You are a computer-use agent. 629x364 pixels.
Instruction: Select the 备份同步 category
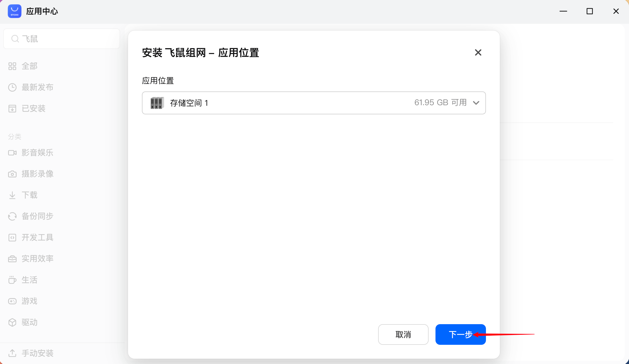tap(38, 216)
